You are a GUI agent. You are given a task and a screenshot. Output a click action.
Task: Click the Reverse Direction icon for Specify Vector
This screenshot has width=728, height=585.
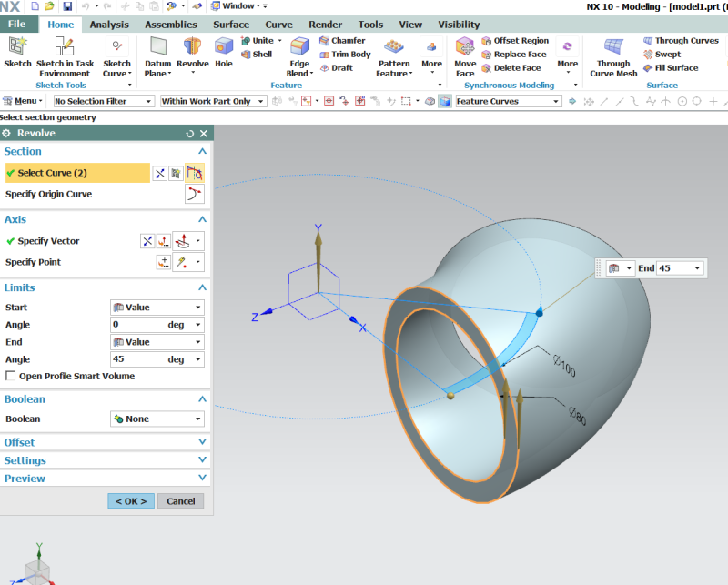[147, 241]
